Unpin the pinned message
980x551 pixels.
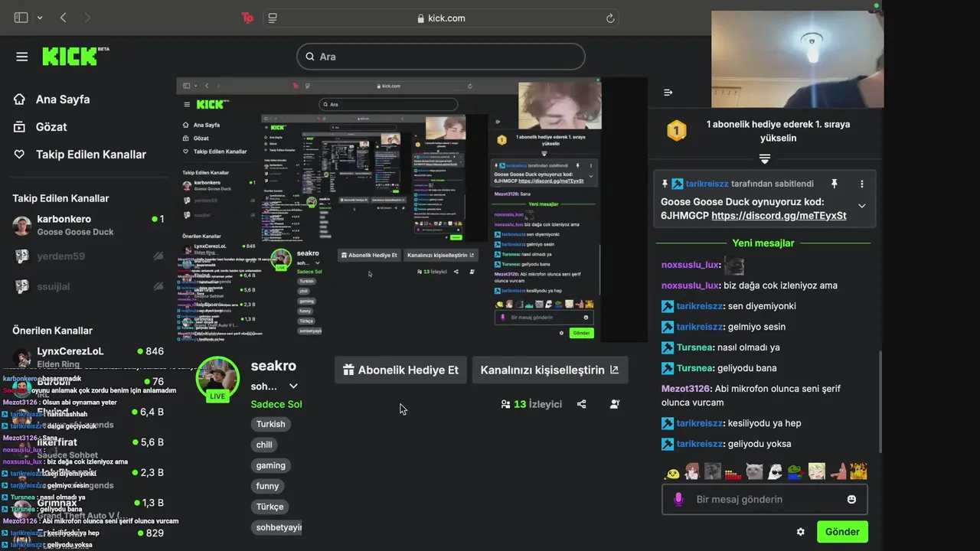point(835,184)
